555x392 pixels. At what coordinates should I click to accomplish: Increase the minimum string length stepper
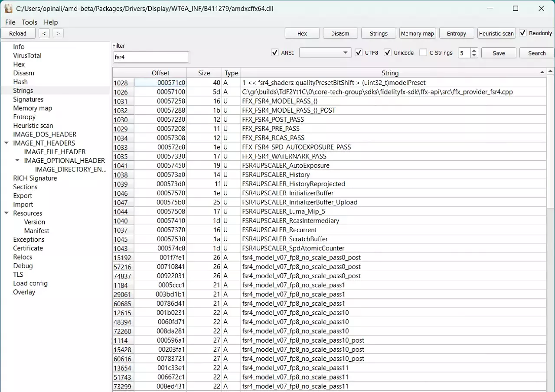click(474, 50)
